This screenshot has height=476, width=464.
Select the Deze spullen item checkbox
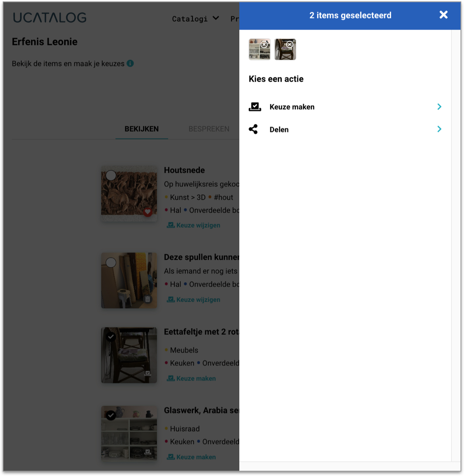pos(111,262)
